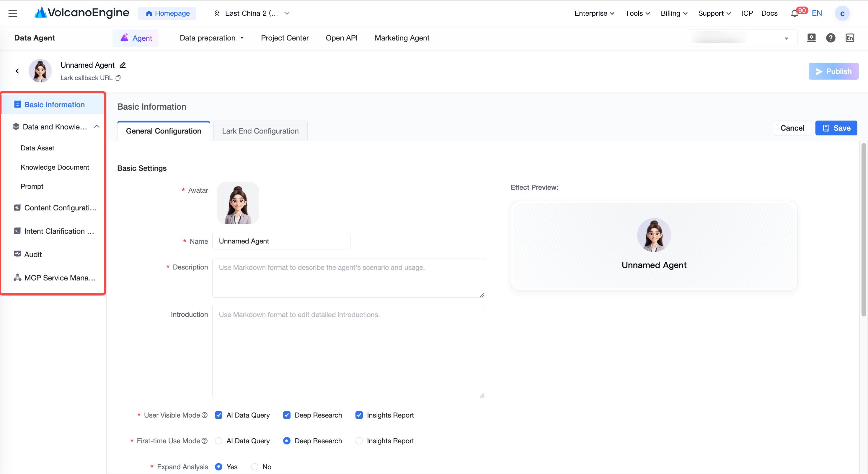Screen dimensions: 868x474
Task: Click the VolcanoEngine logo
Action: (x=82, y=13)
